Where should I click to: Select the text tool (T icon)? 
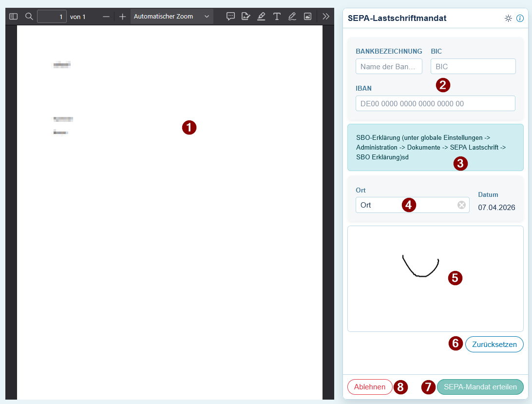[277, 16]
